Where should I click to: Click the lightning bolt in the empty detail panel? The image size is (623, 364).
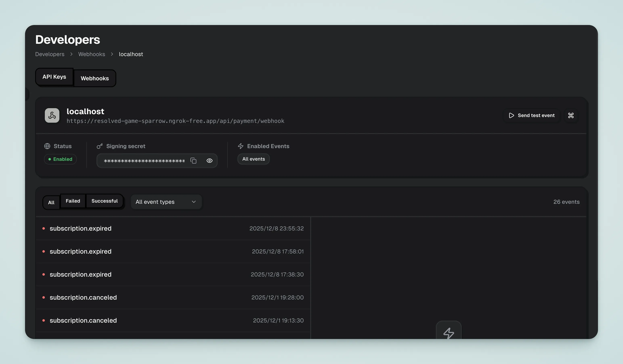[449, 333]
